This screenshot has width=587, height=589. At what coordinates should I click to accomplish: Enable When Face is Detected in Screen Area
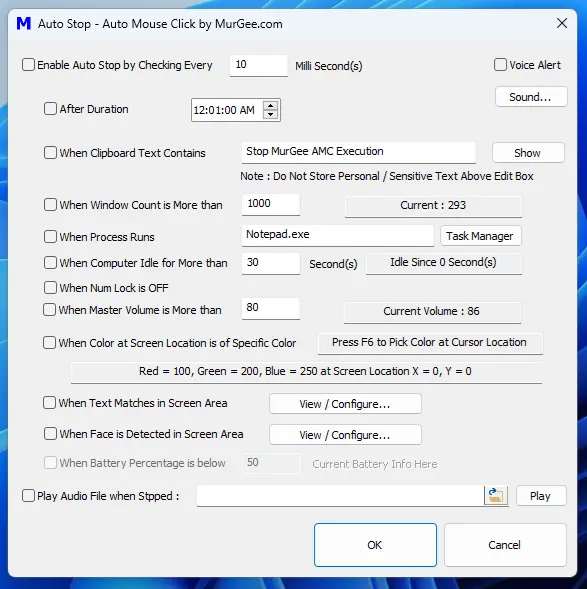coord(50,434)
